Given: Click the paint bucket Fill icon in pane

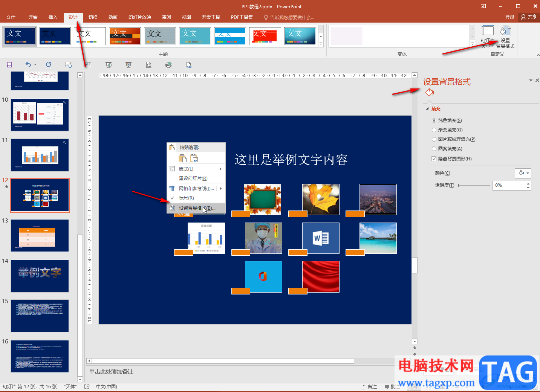Looking at the screenshot, I should pos(430,92).
